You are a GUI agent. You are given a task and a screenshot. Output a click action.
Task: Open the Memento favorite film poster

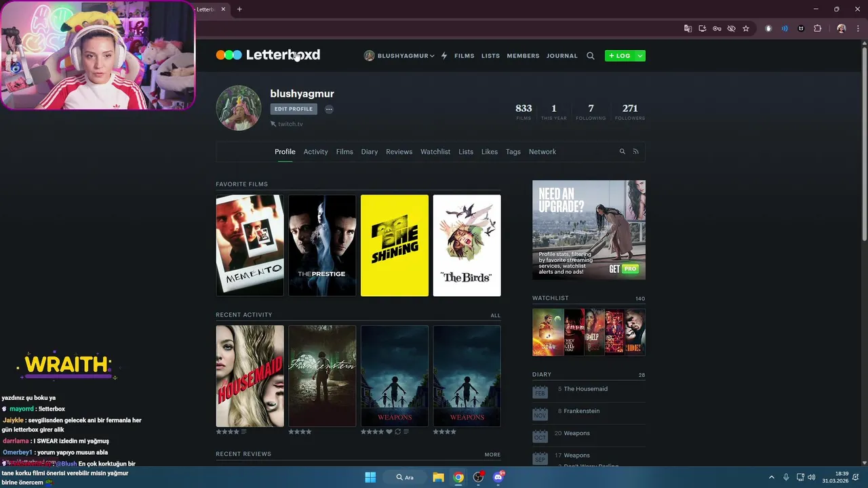click(250, 245)
